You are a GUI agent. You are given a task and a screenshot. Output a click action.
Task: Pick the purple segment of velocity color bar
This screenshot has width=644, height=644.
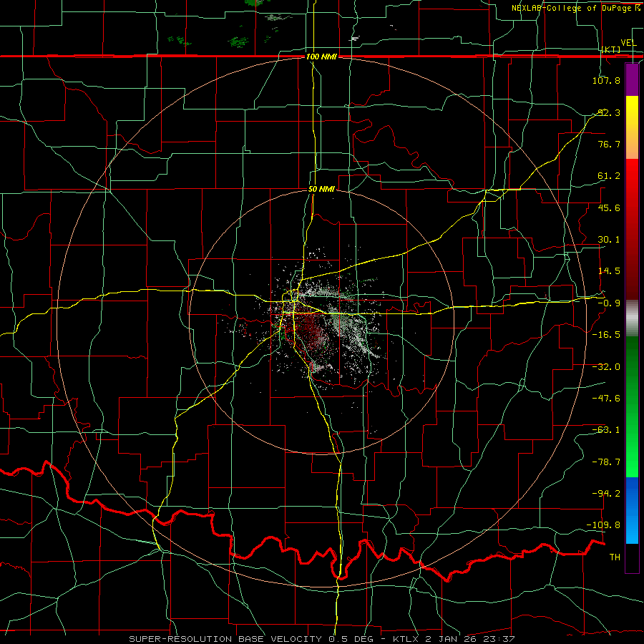click(x=632, y=79)
